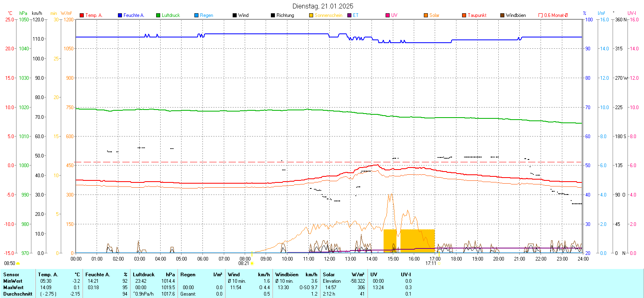Click the purple ET legend square
The image size is (644, 298).
tap(349, 15)
